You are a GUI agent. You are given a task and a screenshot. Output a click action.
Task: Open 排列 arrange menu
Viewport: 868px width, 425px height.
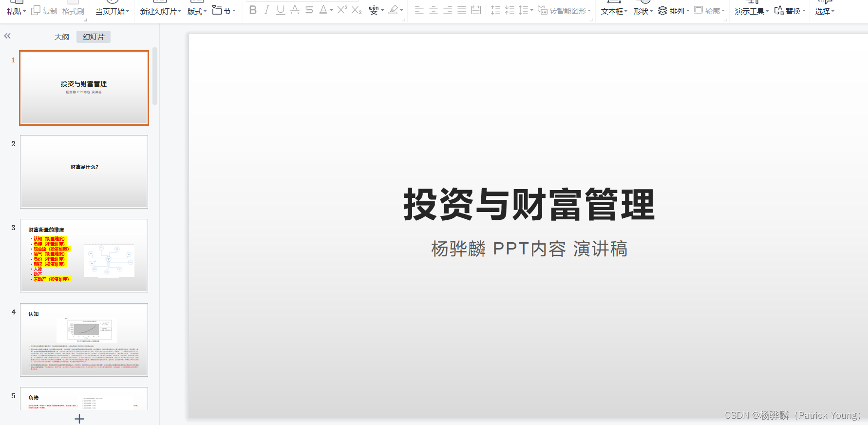pyautogui.click(x=674, y=11)
